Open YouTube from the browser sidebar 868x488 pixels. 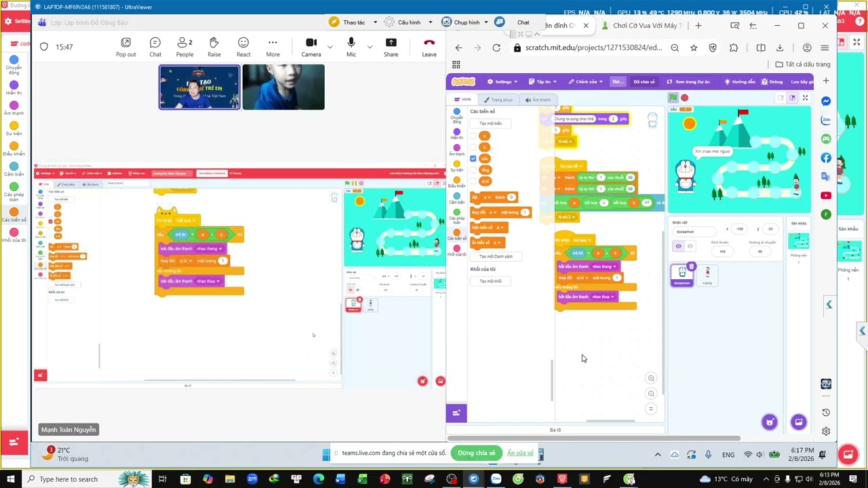826,196
